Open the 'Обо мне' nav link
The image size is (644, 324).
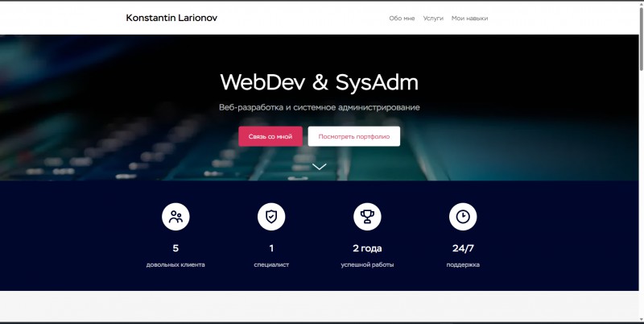tap(402, 18)
